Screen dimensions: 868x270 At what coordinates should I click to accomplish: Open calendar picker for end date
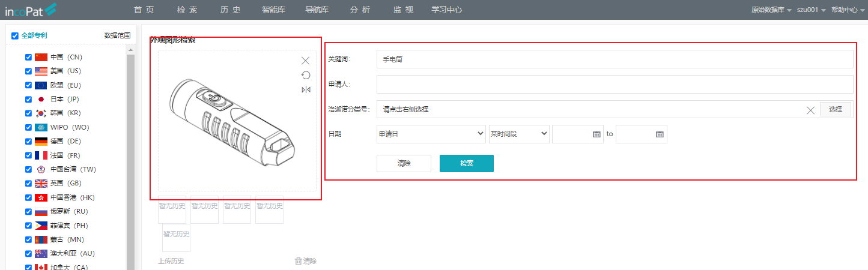(660, 134)
